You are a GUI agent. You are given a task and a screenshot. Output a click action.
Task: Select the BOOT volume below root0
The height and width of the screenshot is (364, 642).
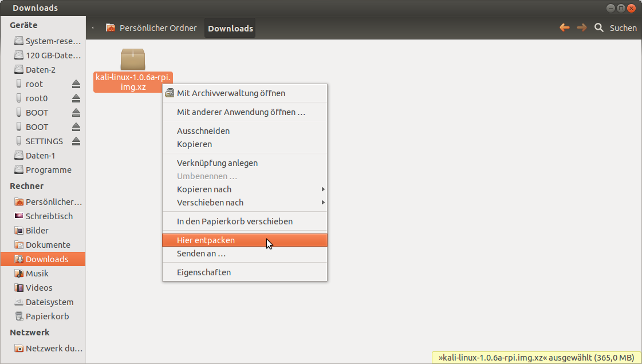(x=43, y=113)
